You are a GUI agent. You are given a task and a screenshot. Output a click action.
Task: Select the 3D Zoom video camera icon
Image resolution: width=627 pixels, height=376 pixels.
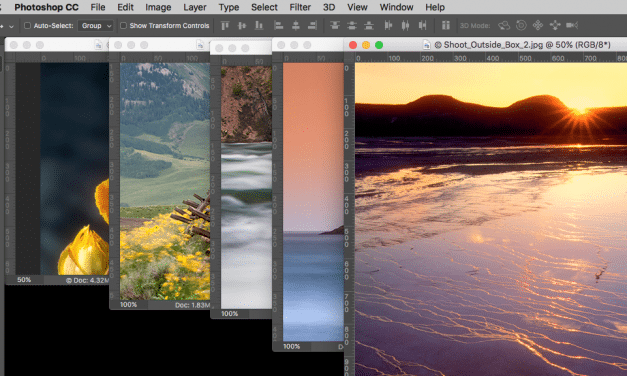[572, 26]
